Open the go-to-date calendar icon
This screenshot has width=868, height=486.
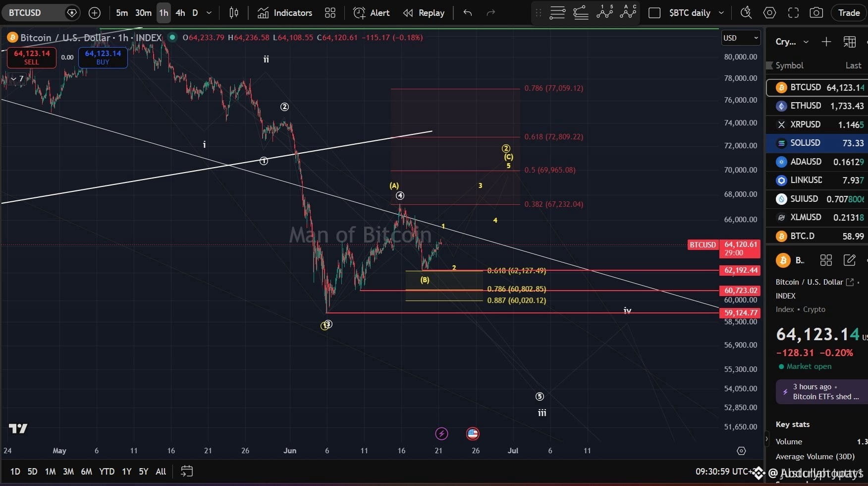coord(186,471)
